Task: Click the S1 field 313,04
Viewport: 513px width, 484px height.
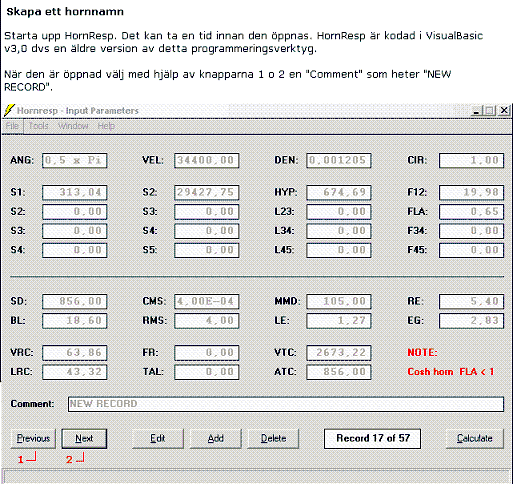Action: tap(75, 192)
